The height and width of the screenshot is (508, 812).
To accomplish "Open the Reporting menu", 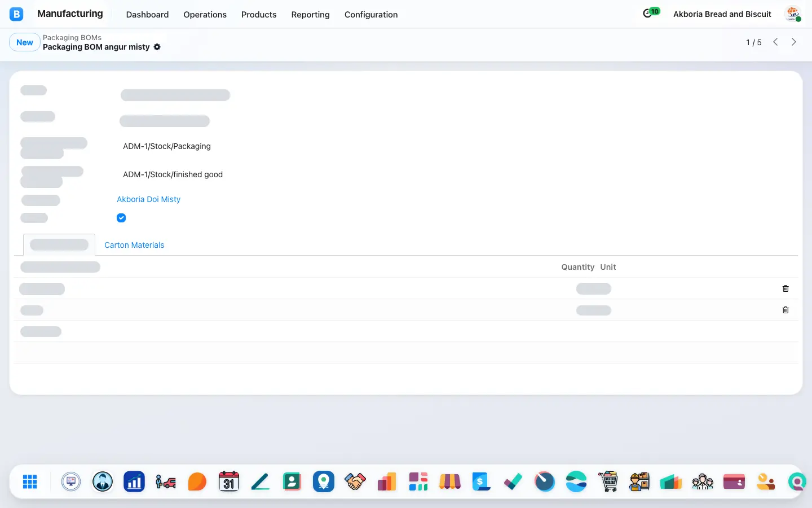I will point(310,15).
